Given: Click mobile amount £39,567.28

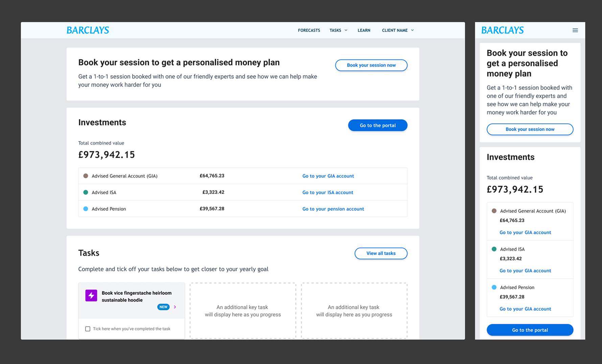Looking at the screenshot, I should pyautogui.click(x=512, y=297).
